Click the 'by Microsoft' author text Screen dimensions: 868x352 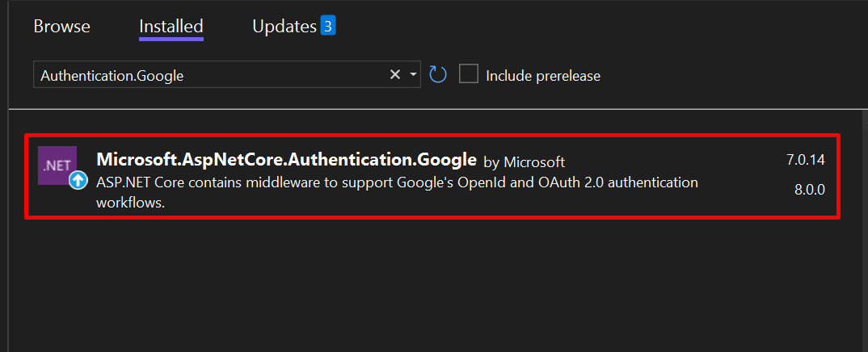(525, 162)
